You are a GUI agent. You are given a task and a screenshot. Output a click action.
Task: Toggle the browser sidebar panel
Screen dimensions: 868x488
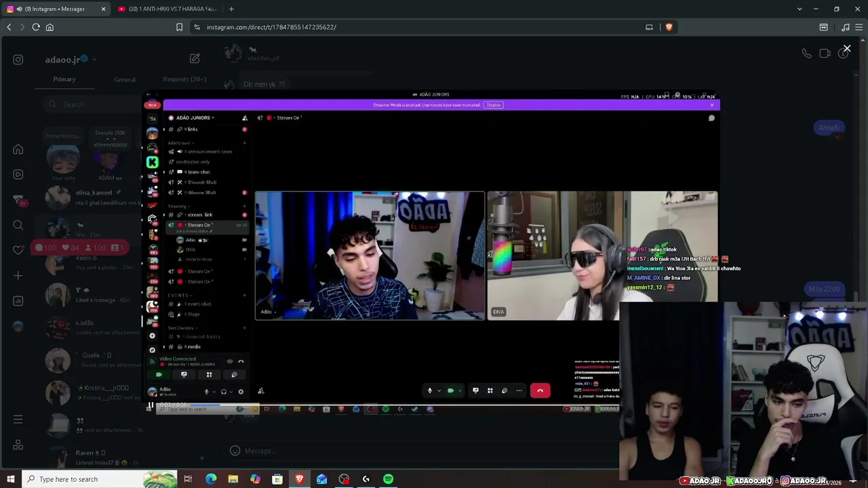(824, 27)
